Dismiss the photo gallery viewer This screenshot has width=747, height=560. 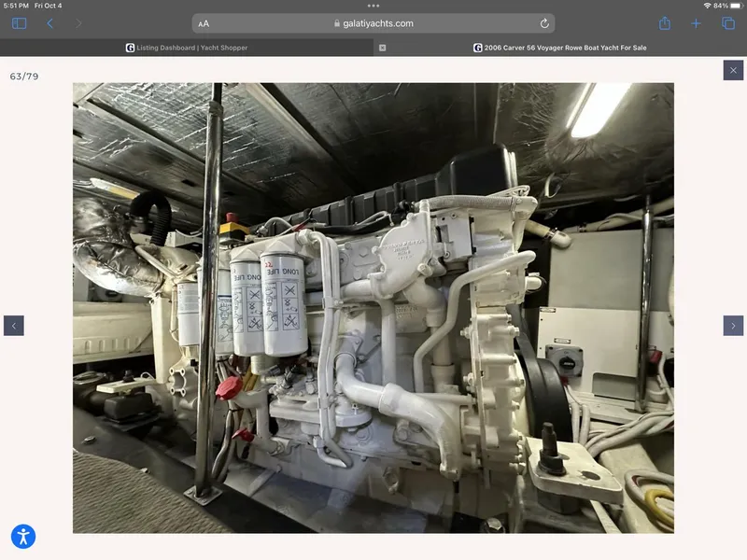click(733, 69)
